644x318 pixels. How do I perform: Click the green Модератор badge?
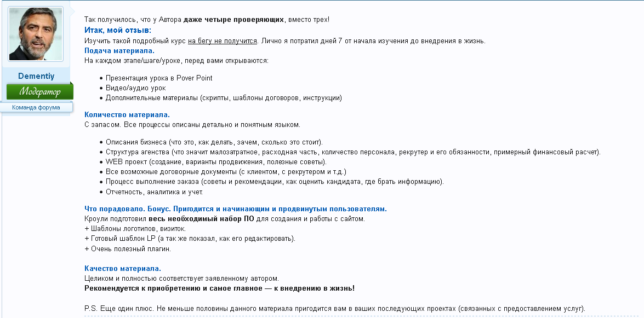[39, 91]
